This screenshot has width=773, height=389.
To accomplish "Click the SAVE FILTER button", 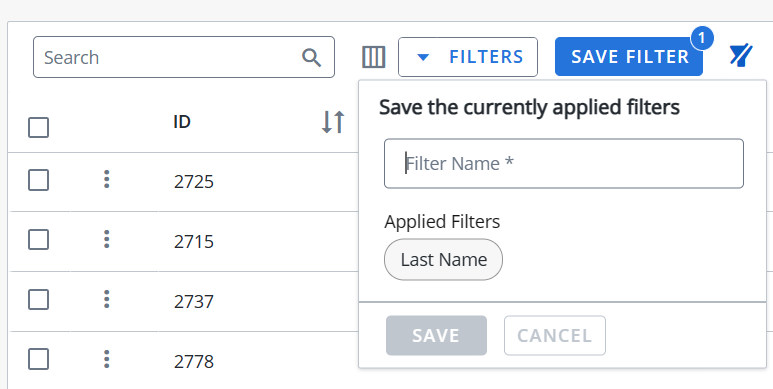I will click(x=629, y=57).
